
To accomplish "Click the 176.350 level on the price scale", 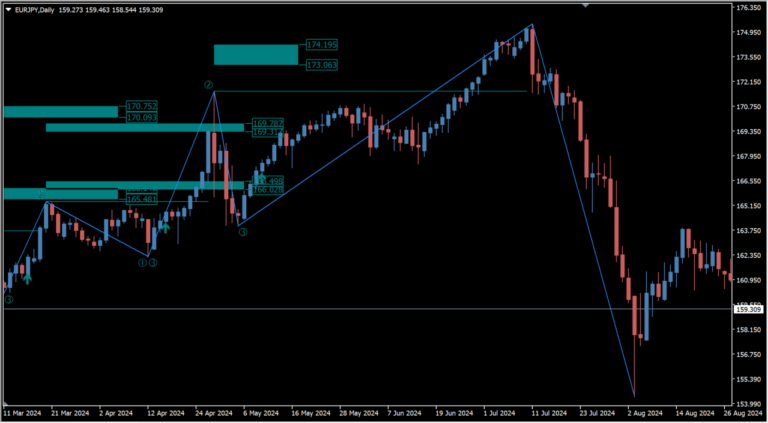I will pyautogui.click(x=748, y=8).
